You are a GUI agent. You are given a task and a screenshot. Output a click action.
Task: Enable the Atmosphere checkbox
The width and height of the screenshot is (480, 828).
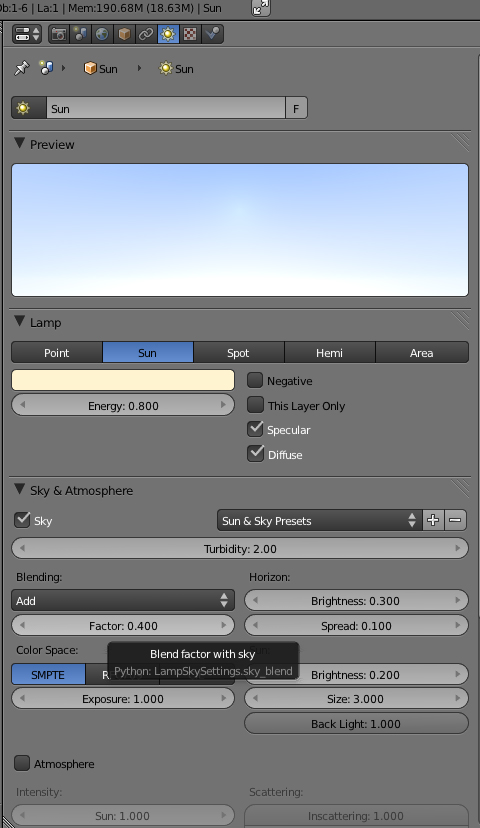pos(22,764)
